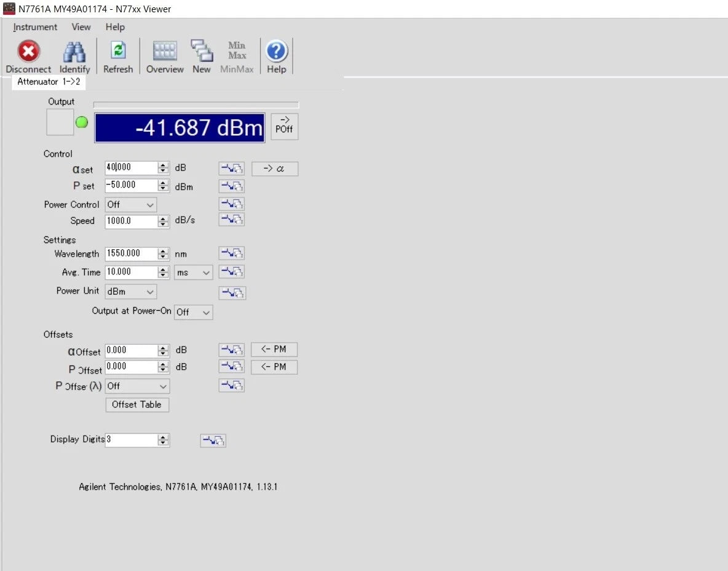Open the Power Control dropdown
Screen dimensions: 728x571
[130, 204]
